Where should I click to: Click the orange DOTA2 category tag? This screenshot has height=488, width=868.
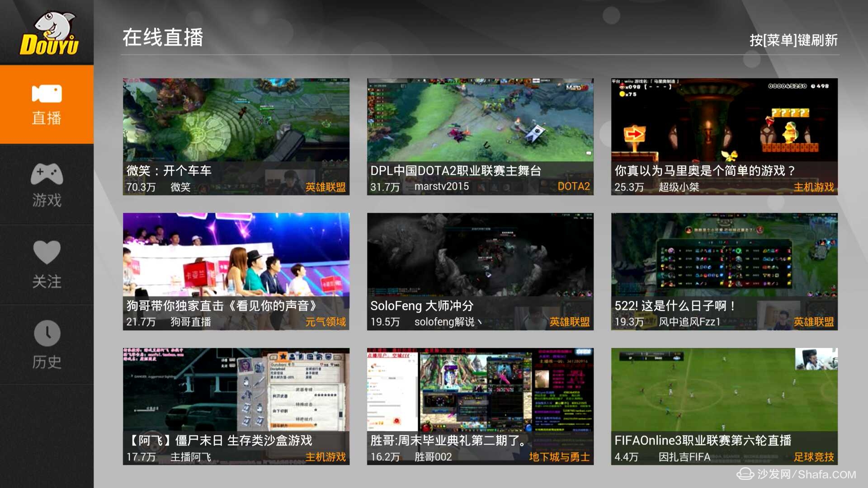573,187
